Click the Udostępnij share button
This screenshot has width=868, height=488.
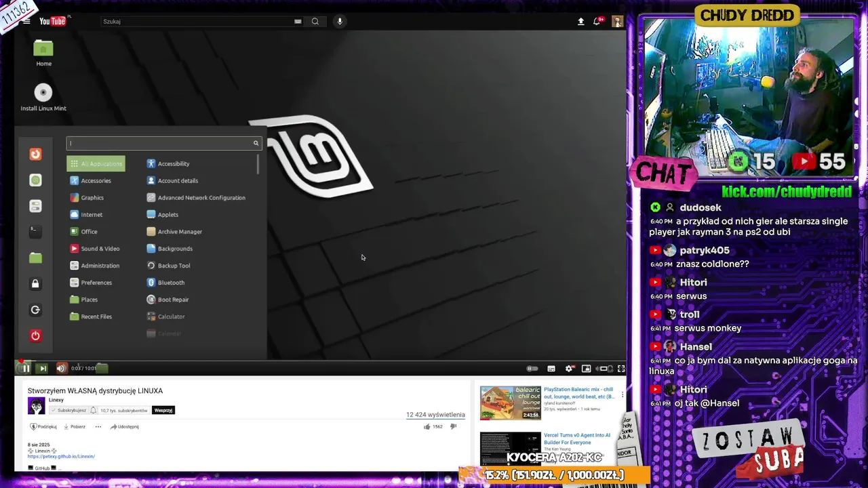pyautogui.click(x=125, y=427)
